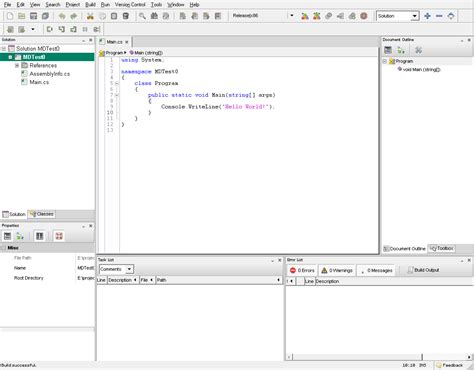
Task: Click the Cut scissors icon
Action: 90,16
